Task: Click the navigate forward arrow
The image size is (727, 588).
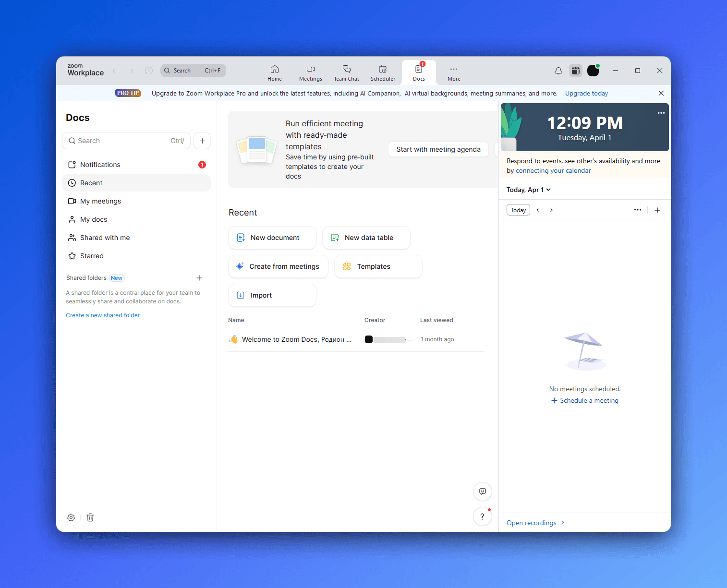Action: [x=132, y=71]
